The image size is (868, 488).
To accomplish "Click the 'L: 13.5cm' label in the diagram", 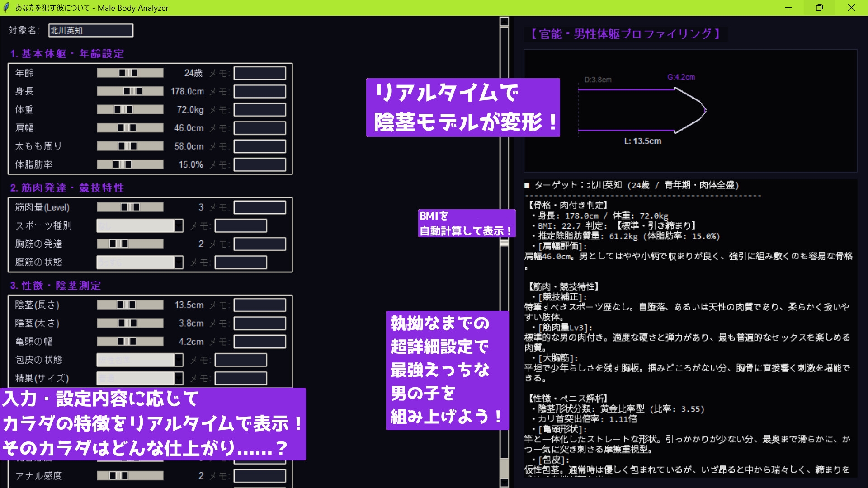I will coord(642,141).
